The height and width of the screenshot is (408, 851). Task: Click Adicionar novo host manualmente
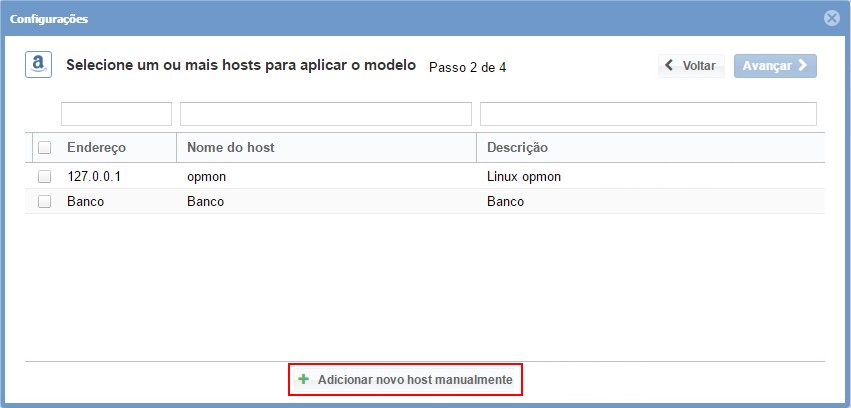405,380
